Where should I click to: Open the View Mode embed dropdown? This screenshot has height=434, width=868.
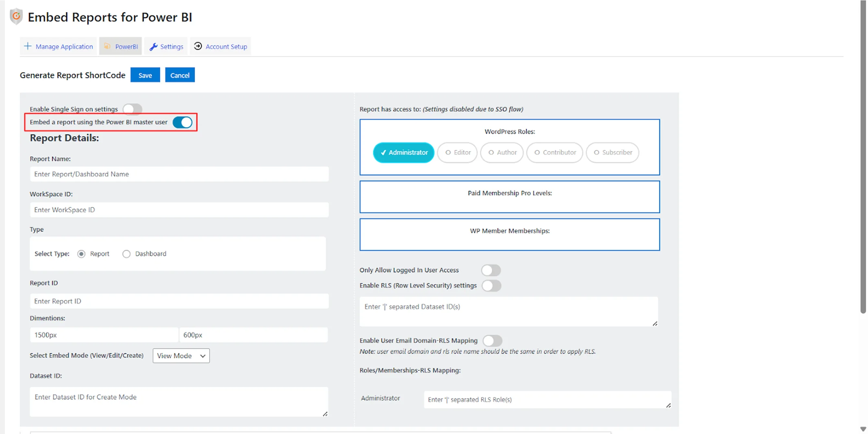click(x=181, y=356)
